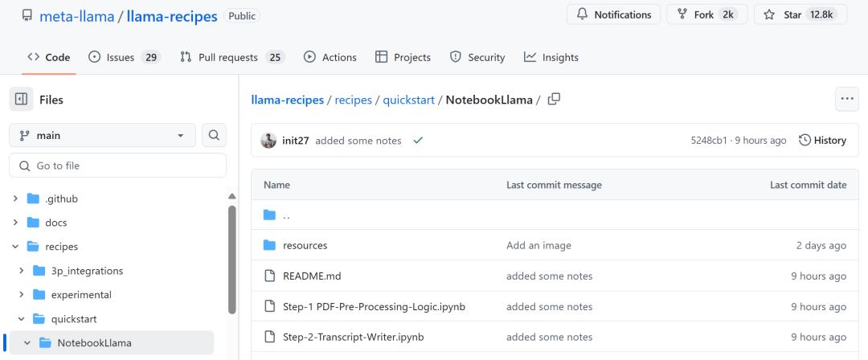Go to parent directory row (..)
The height and width of the screenshot is (360, 868).
point(555,215)
